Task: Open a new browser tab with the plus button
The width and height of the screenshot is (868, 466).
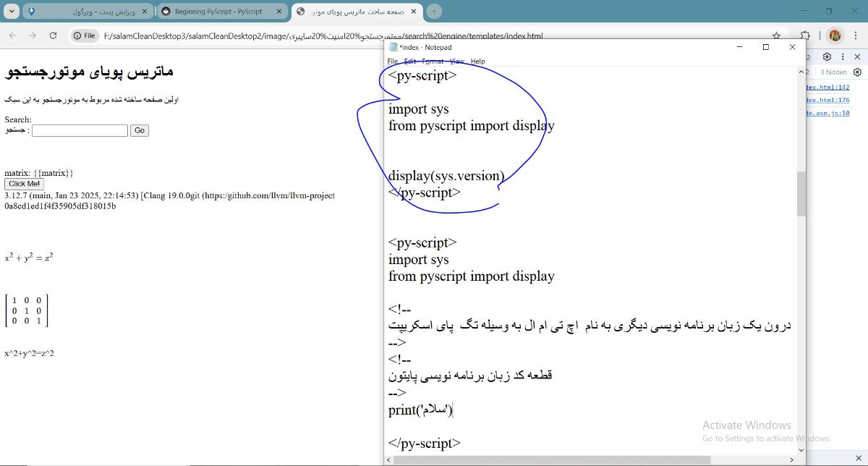Action: click(x=433, y=12)
